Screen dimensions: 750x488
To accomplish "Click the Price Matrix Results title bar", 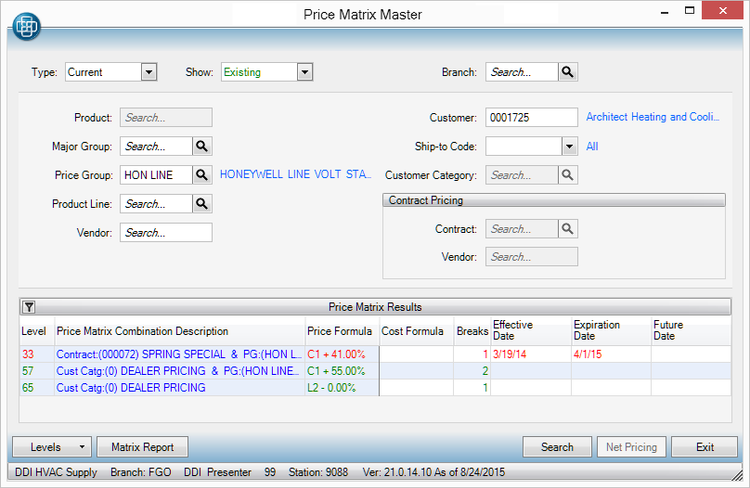I will 375,307.
